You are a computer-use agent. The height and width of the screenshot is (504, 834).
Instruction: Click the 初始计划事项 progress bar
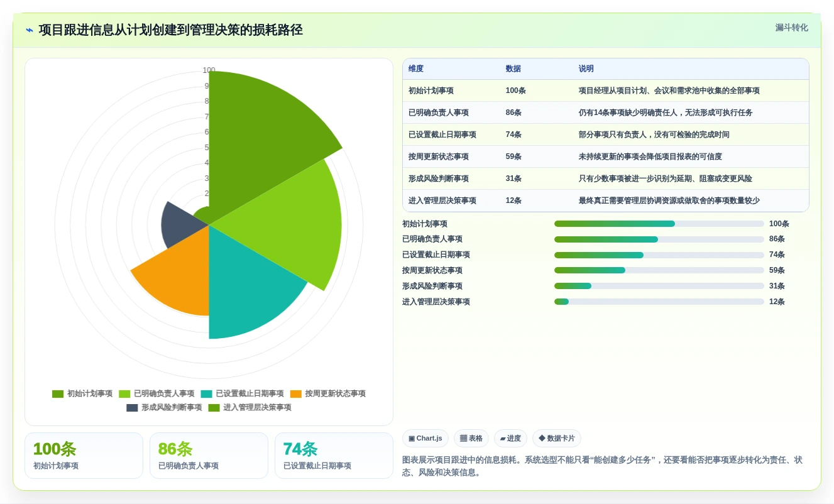click(659, 224)
